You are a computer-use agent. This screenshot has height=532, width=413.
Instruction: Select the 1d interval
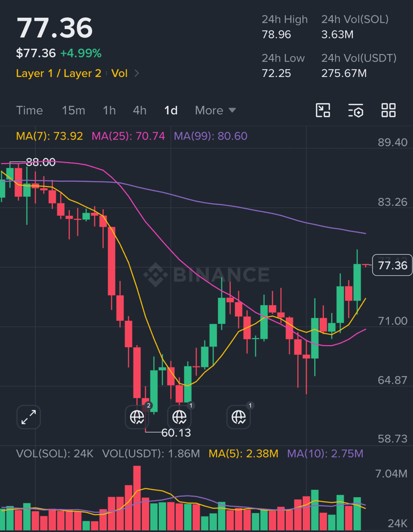(x=171, y=110)
